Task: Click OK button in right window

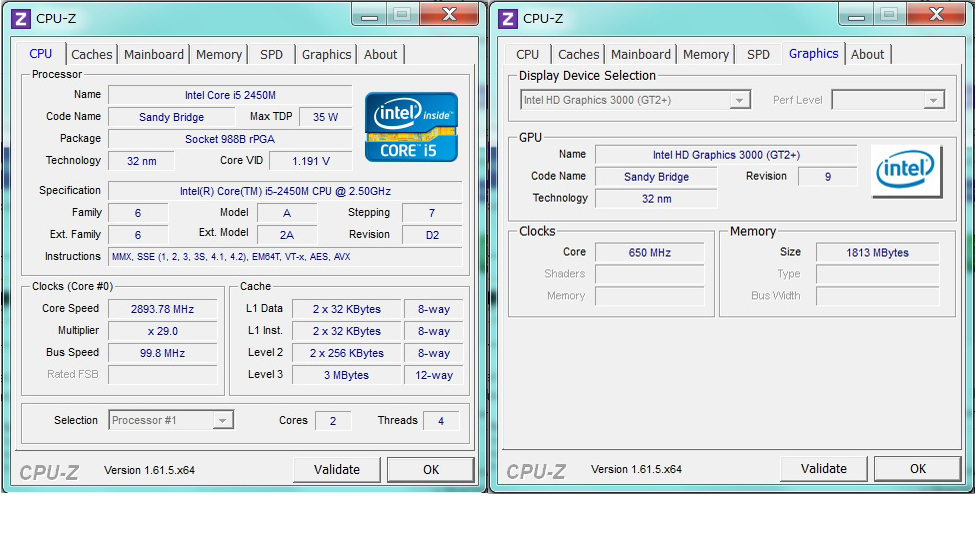Action: click(917, 469)
